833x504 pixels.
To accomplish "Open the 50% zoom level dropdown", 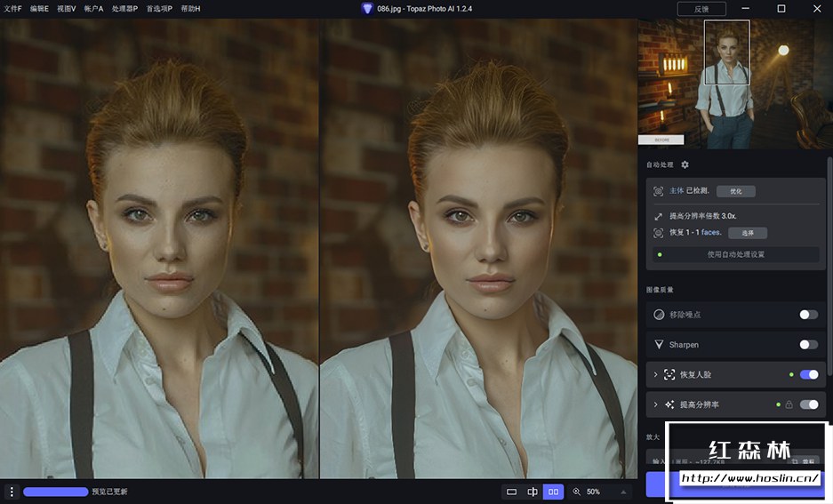I will click(601, 492).
